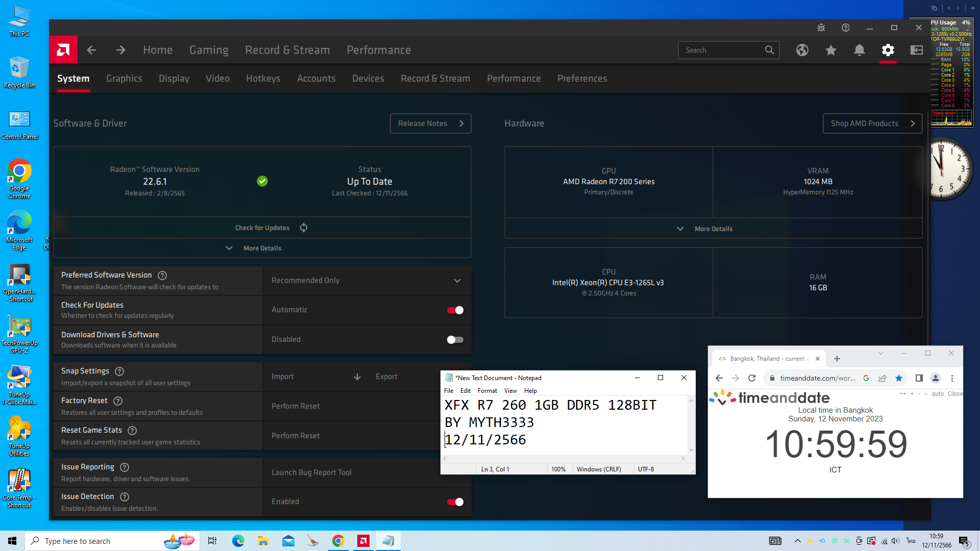The image size is (980, 551).
Task: Click taskbar clock showing 10:59
Action: [x=936, y=541]
